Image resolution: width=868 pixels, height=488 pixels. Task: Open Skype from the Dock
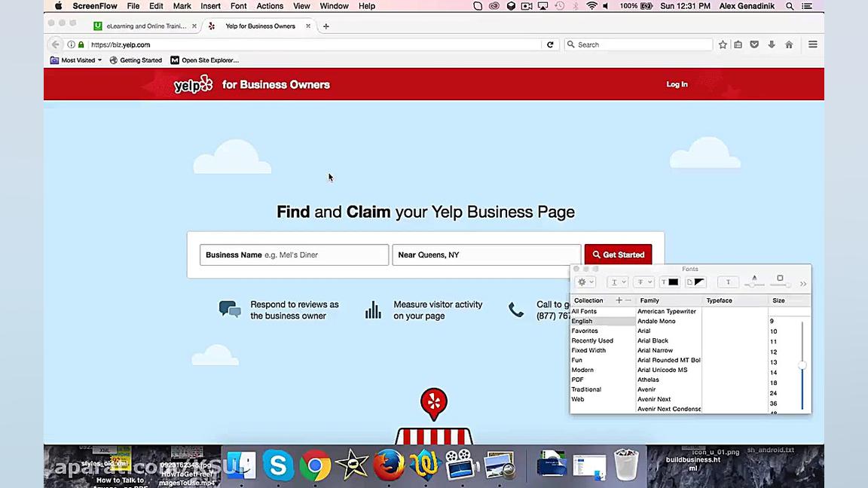pyautogui.click(x=278, y=465)
